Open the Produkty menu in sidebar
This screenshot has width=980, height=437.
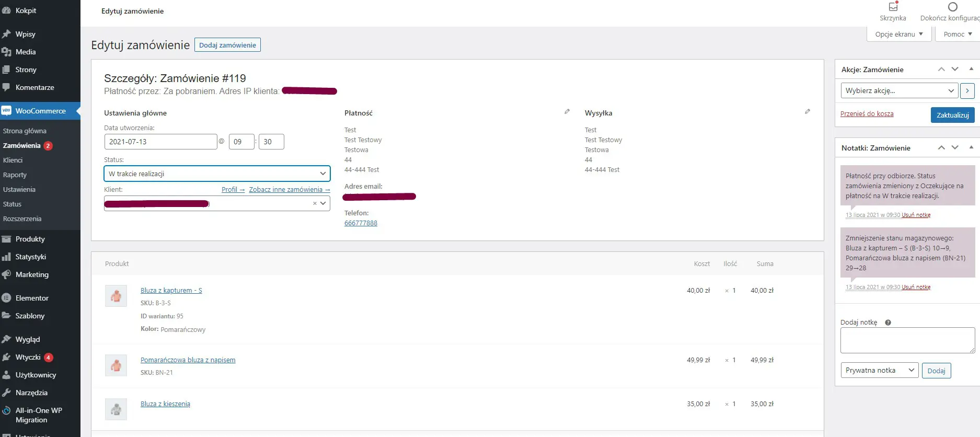[x=30, y=239]
